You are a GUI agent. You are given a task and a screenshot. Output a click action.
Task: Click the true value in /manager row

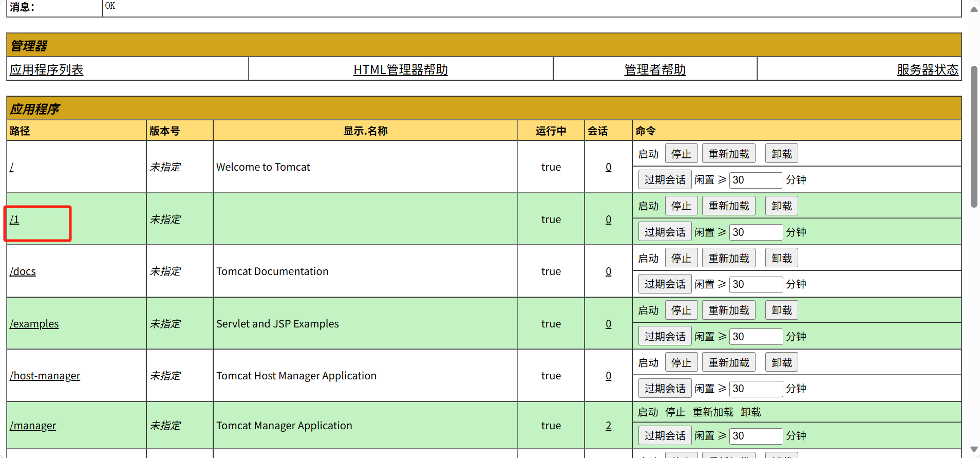point(551,426)
